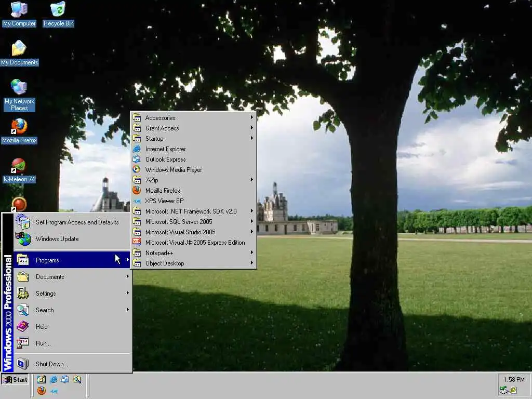Image resolution: width=532 pixels, height=399 pixels.
Task: Launch Windows Media Player from the Programs menu
Action: click(x=193, y=170)
